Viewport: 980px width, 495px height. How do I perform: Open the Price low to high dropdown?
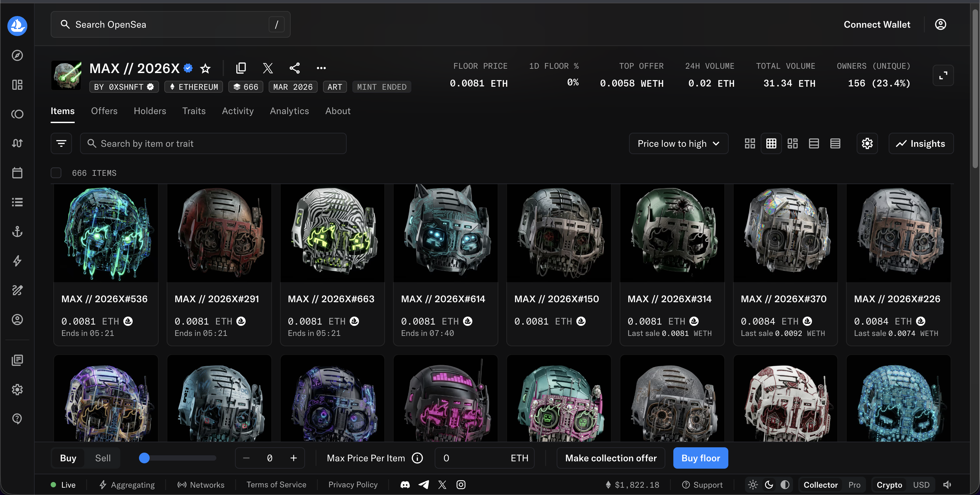click(x=679, y=143)
